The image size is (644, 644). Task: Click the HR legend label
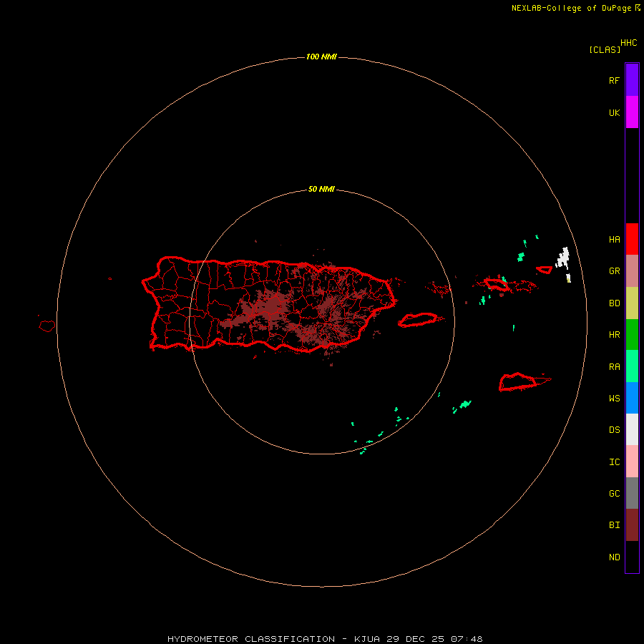coord(614,335)
